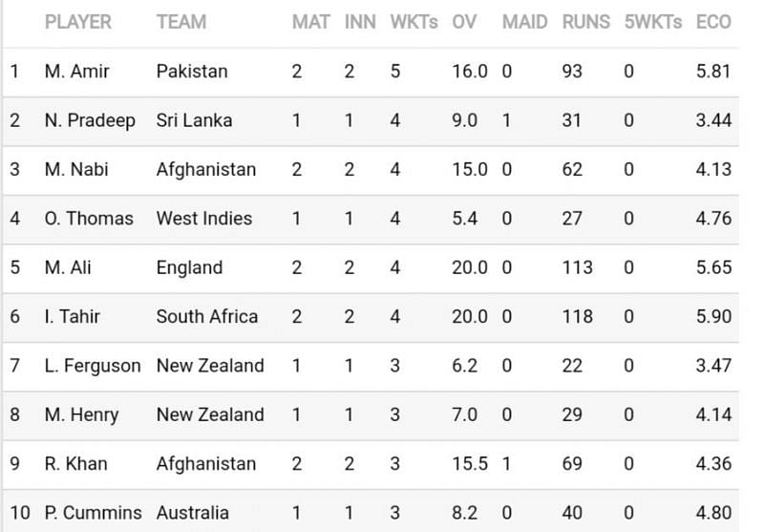
Task: Click P. Cummins player name
Action: tap(93, 513)
